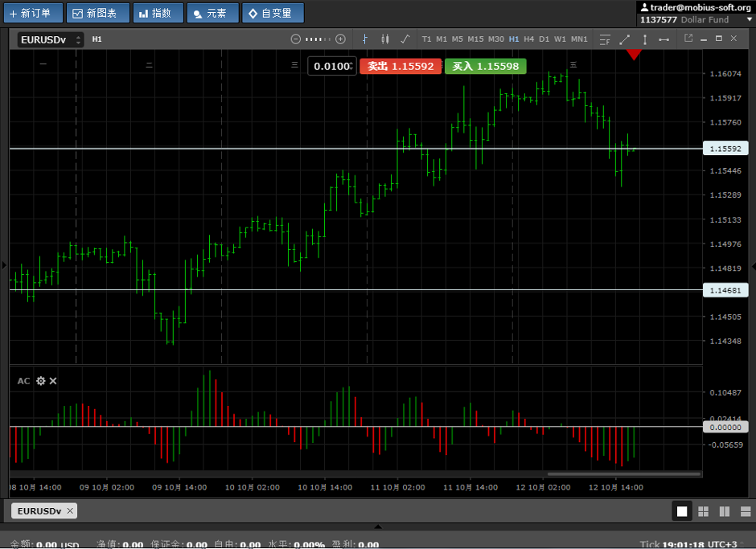Select the W1 timeframe
This screenshot has width=756, height=549.
tap(560, 39)
